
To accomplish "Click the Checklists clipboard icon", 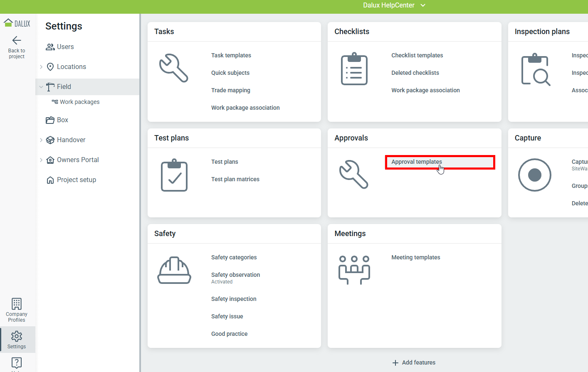I will (354, 69).
